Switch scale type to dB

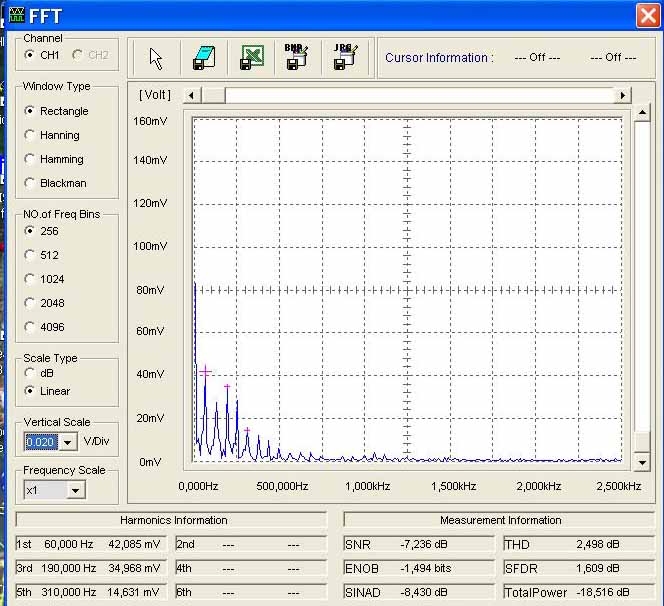click(31, 373)
